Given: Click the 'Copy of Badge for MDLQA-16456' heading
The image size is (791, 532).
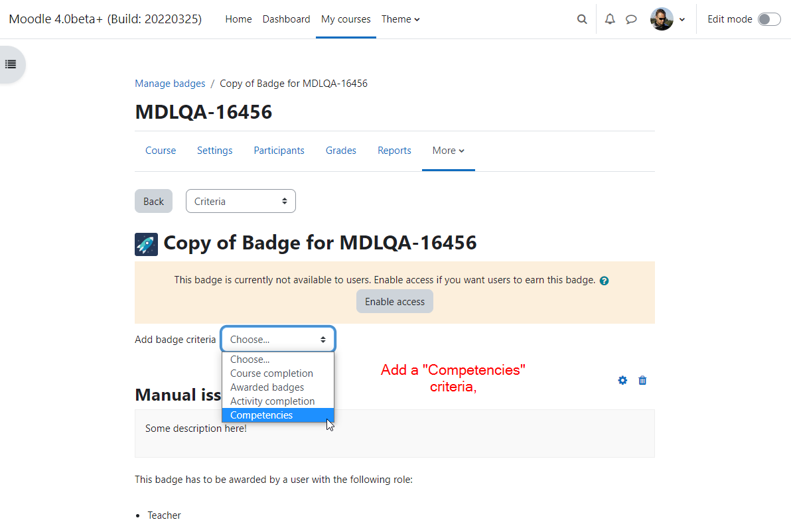Looking at the screenshot, I should [320, 243].
